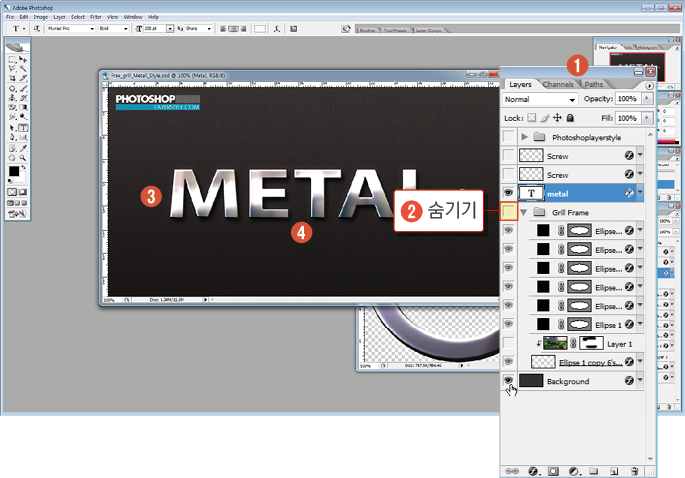Image resolution: width=685 pixels, height=478 pixels.
Task: Click center align text button
Action: 234,29
